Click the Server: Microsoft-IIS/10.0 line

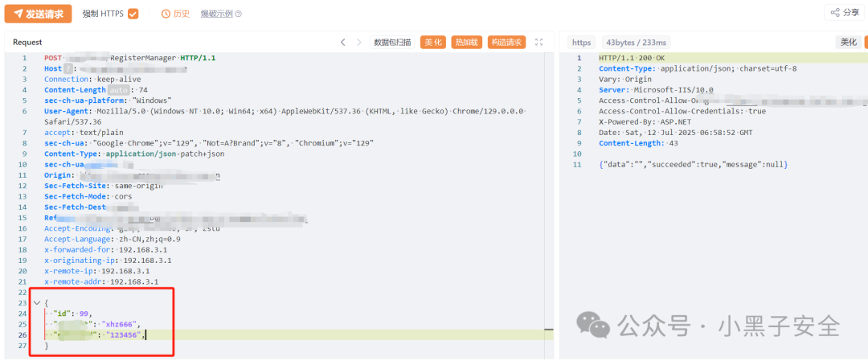click(x=656, y=90)
